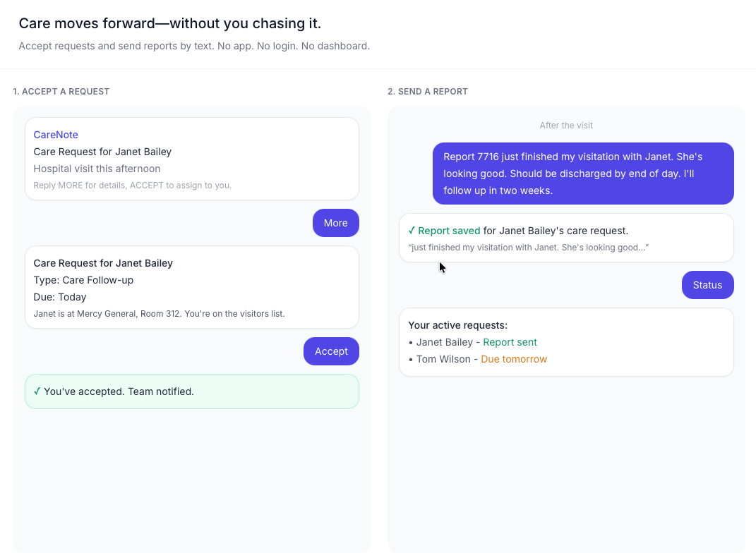The width and height of the screenshot is (756, 553).
Task: Select the green "Report saved" text
Action: pyautogui.click(x=449, y=231)
